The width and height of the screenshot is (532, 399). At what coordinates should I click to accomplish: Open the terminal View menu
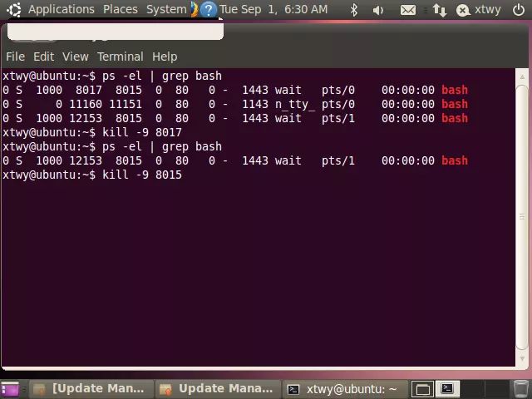coord(76,57)
